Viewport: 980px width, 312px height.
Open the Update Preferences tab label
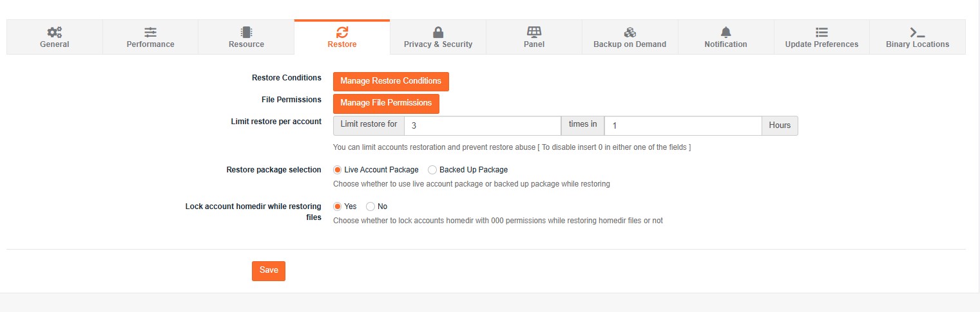click(x=821, y=44)
